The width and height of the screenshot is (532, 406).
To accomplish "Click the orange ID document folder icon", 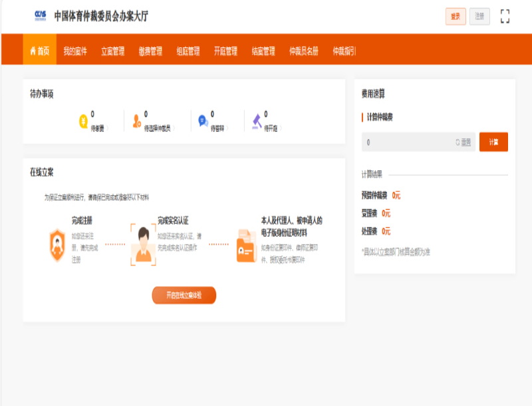I will (245, 245).
